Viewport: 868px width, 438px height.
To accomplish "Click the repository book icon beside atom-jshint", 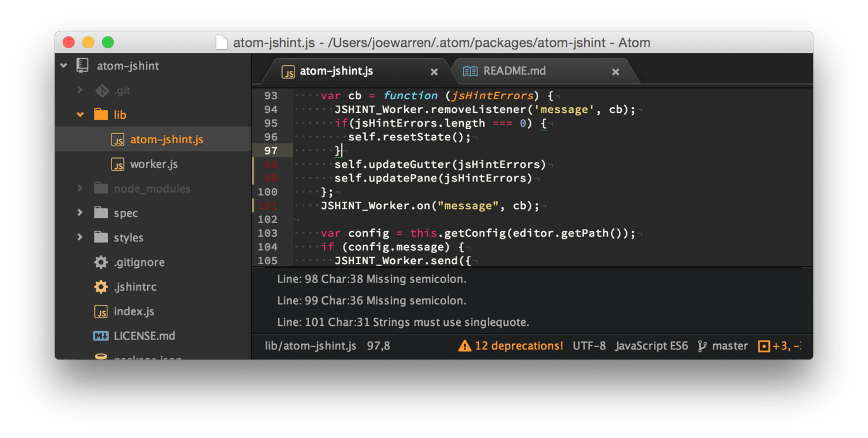I will coord(81,65).
